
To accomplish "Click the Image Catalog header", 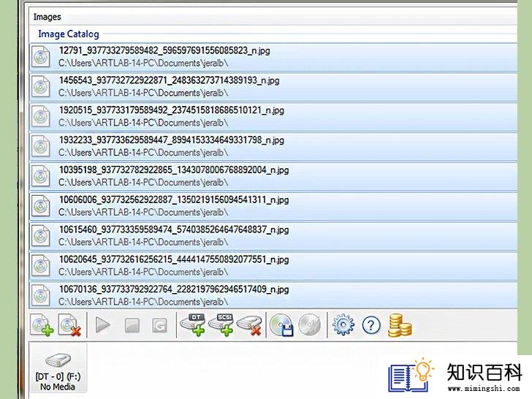I will pyautogui.click(x=69, y=34).
